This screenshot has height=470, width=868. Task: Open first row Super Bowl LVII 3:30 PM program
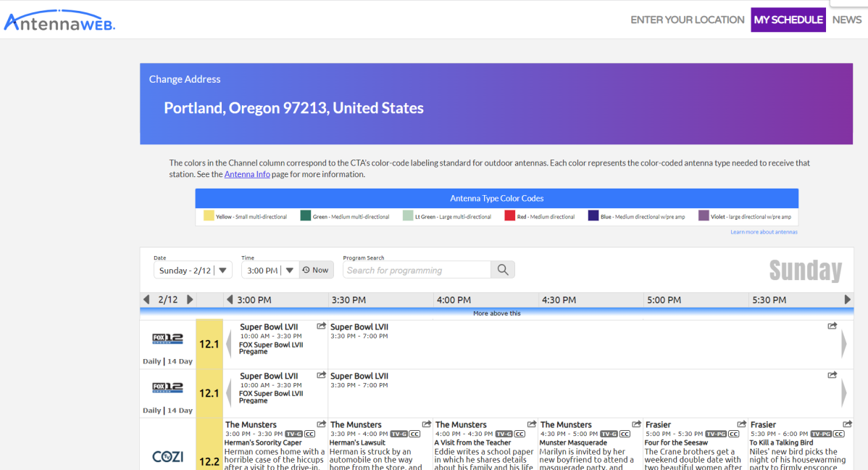[x=359, y=327]
